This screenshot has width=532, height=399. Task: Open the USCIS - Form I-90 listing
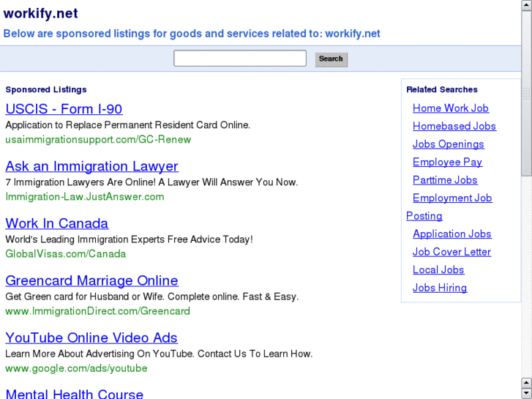pos(64,109)
